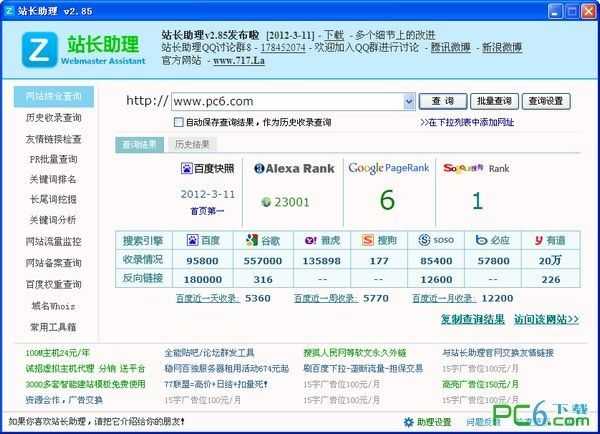Open the 腾讯微博 link

click(451, 47)
